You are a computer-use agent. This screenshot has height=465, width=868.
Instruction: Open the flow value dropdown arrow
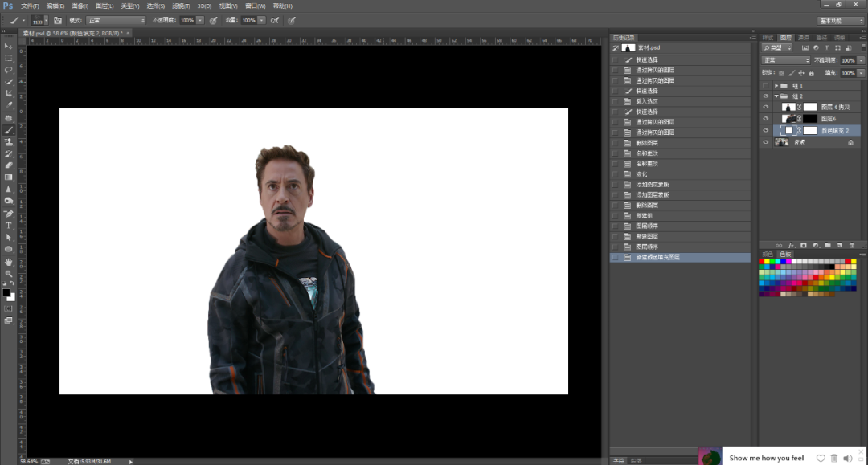(261, 20)
